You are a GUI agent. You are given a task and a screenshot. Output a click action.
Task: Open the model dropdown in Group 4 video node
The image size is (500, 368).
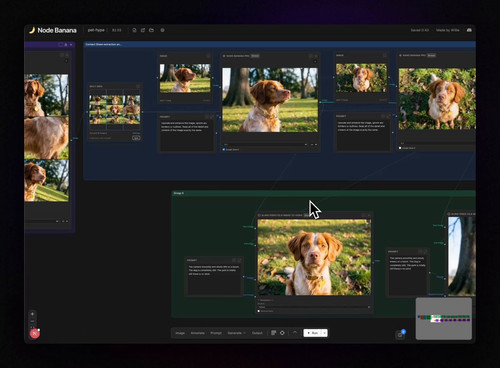pos(314,307)
